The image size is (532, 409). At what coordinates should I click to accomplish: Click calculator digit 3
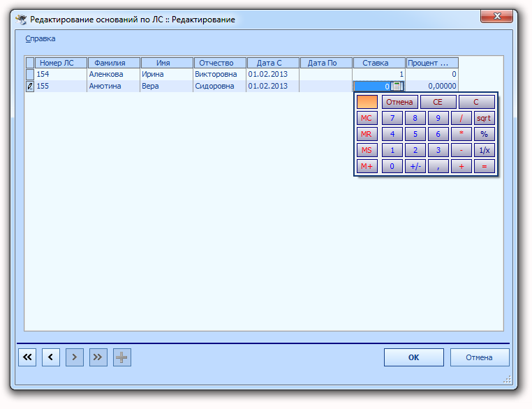coord(438,150)
